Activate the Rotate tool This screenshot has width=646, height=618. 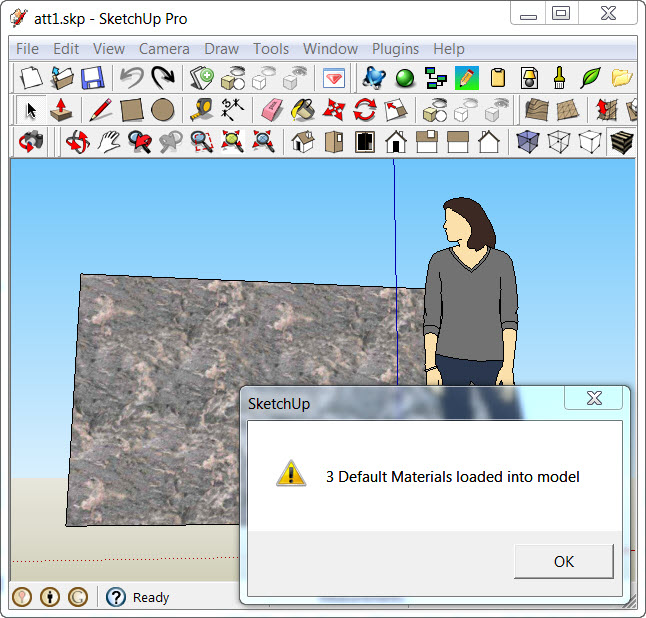pyautogui.click(x=365, y=110)
